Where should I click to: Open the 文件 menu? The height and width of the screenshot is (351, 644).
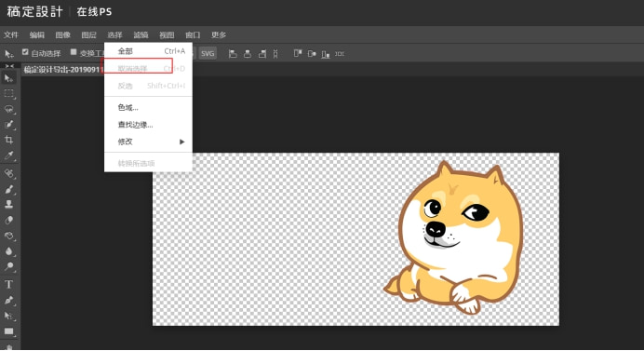[11, 35]
